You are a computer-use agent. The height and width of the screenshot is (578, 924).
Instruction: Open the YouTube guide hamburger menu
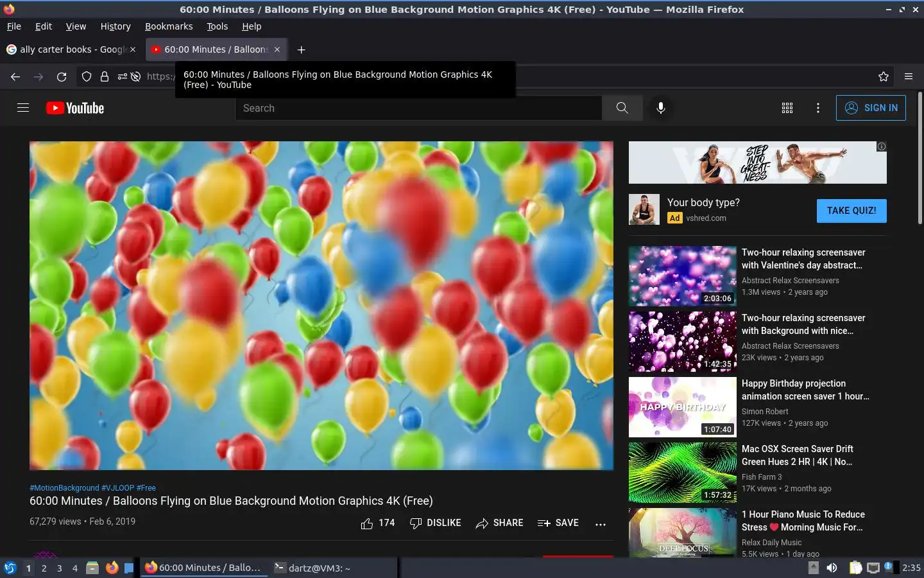click(x=23, y=108)
